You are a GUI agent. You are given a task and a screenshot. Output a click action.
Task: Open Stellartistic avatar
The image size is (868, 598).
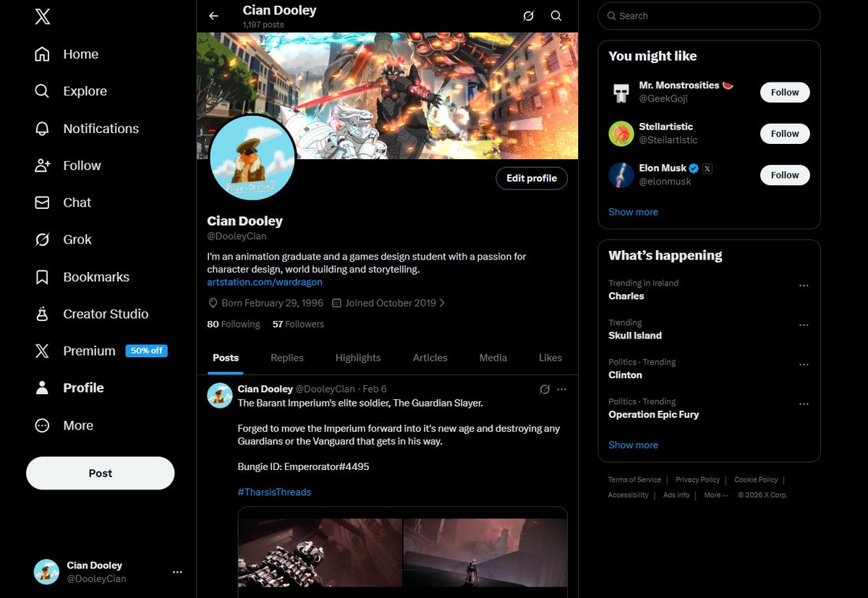621,133
